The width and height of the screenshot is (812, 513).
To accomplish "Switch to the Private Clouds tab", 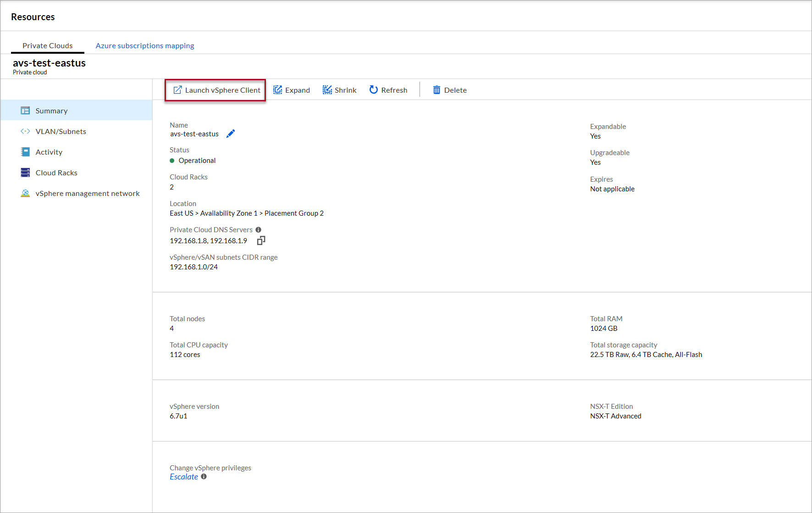I will pyautogui.click(x=47, y=45).
